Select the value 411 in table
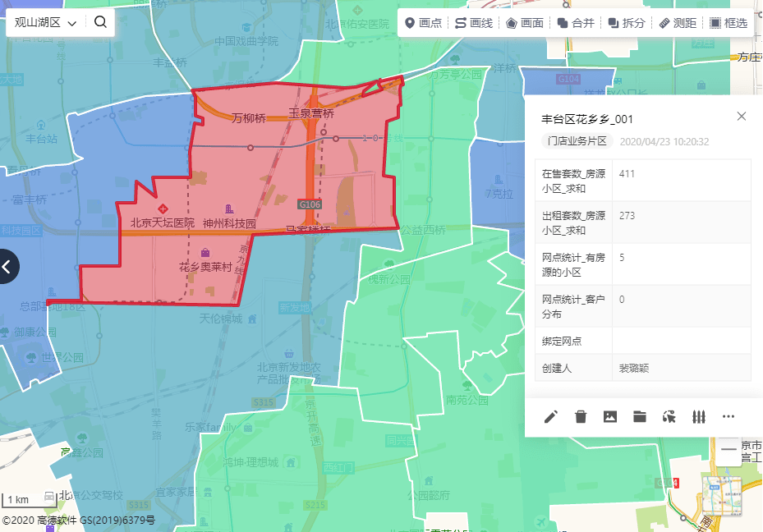This screenshot has width=763, height=532. point(627,173)
